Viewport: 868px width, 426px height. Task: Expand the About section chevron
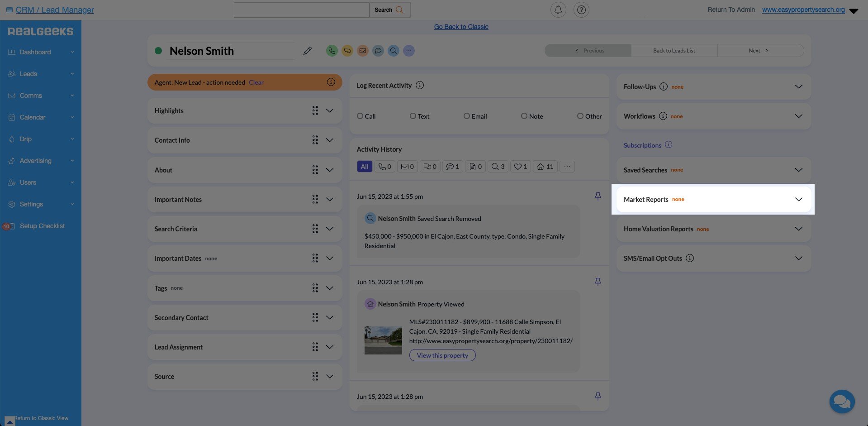330,170
